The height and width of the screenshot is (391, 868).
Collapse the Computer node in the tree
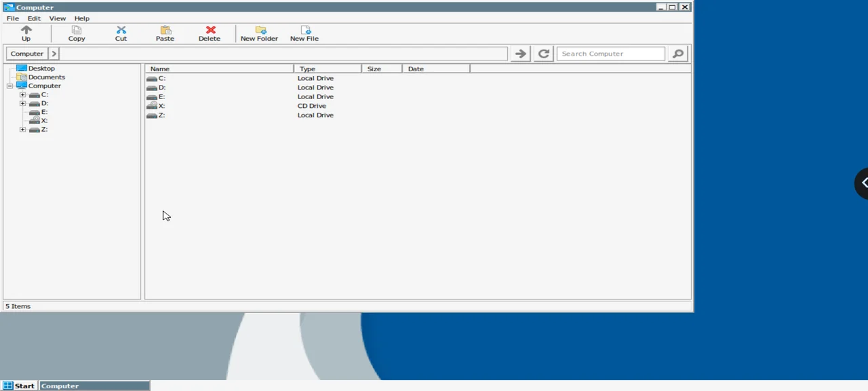click(x=10, y=86)
